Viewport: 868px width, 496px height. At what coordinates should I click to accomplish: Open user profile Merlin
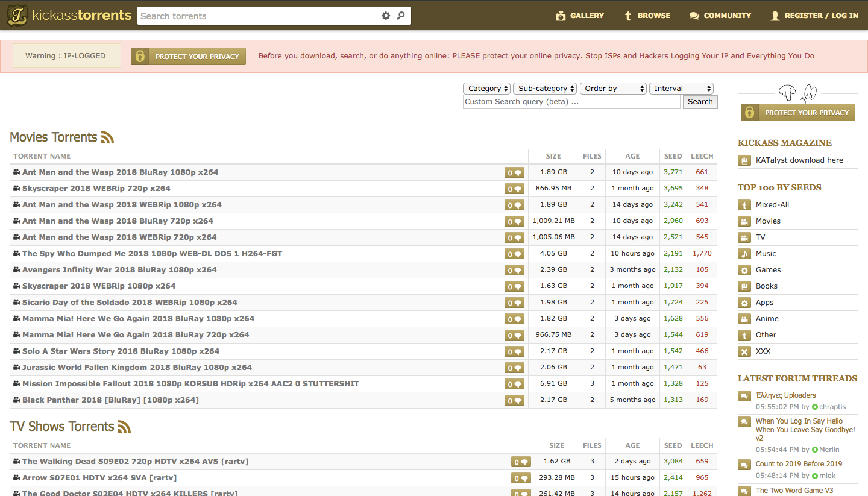tap(829, 450)
